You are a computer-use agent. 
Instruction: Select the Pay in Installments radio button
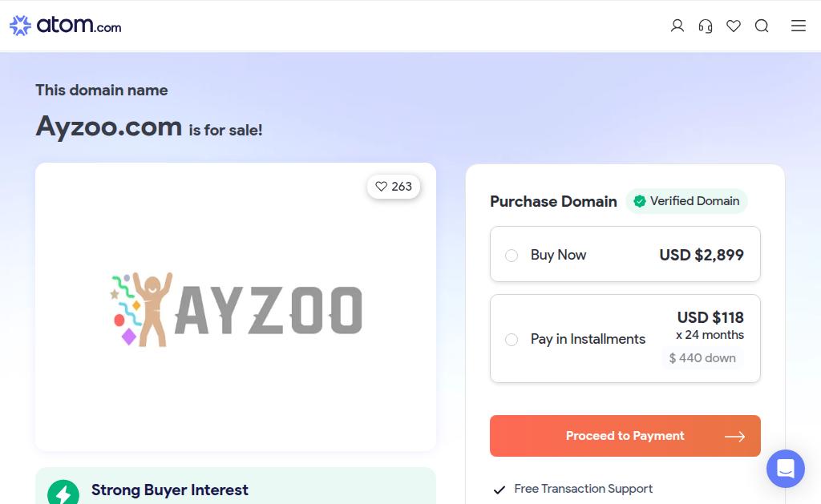[x=512, y=340]
